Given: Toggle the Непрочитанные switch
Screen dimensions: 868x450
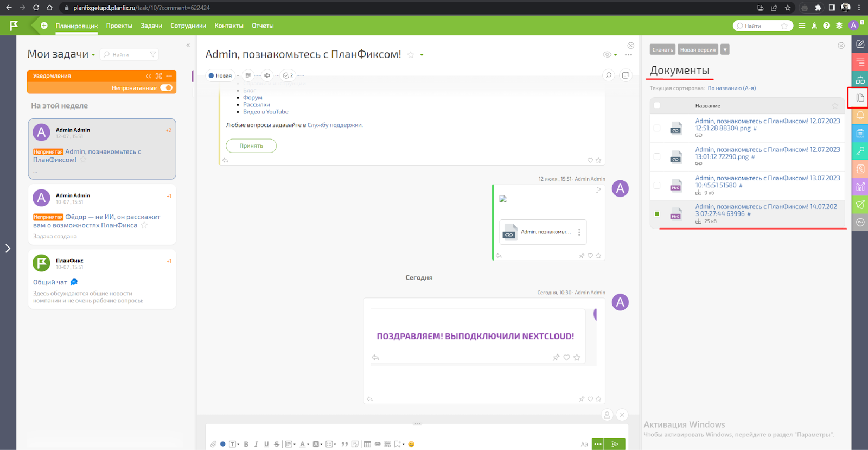Looking at the screenshot, I should (166, 87).
